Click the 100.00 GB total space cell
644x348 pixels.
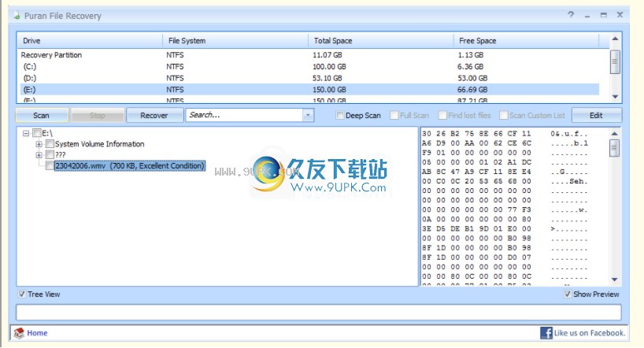329,67
